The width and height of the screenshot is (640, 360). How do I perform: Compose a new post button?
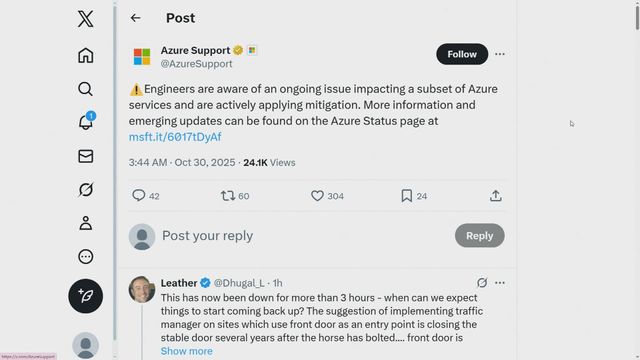tap(85, 296)
